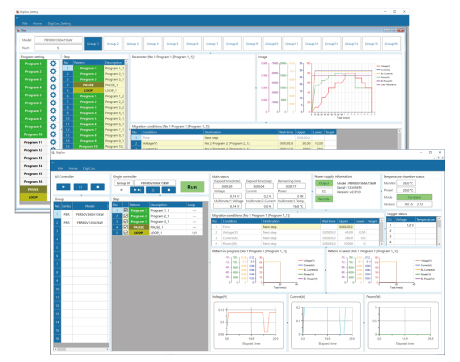
Task: Pause the Single controller
Action: [153, 190]
